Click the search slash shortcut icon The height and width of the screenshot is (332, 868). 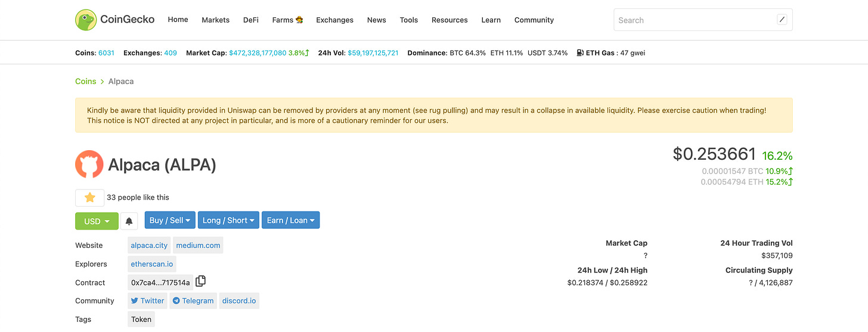coord(782,20)
